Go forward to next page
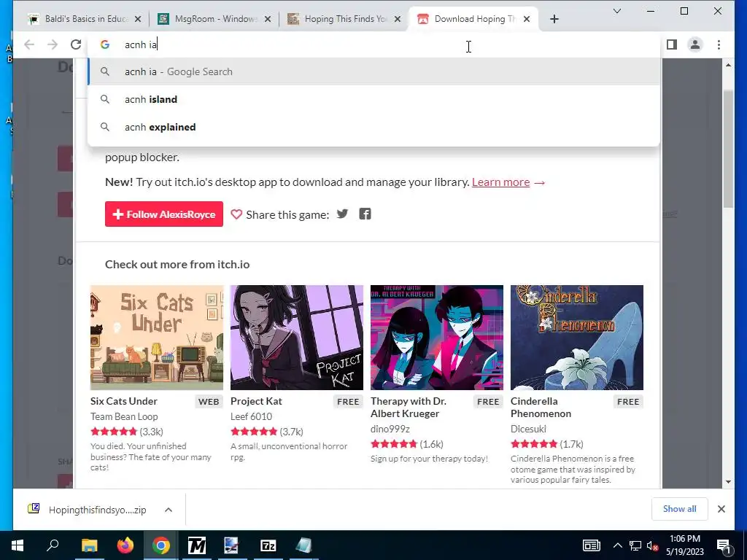The image size is (747, 560). [53, 44]
